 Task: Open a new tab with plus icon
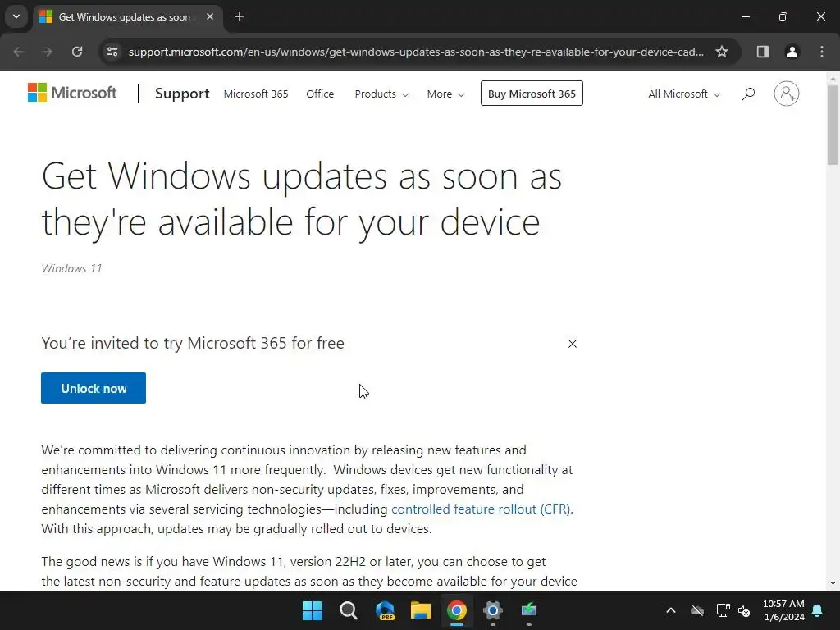240,16
